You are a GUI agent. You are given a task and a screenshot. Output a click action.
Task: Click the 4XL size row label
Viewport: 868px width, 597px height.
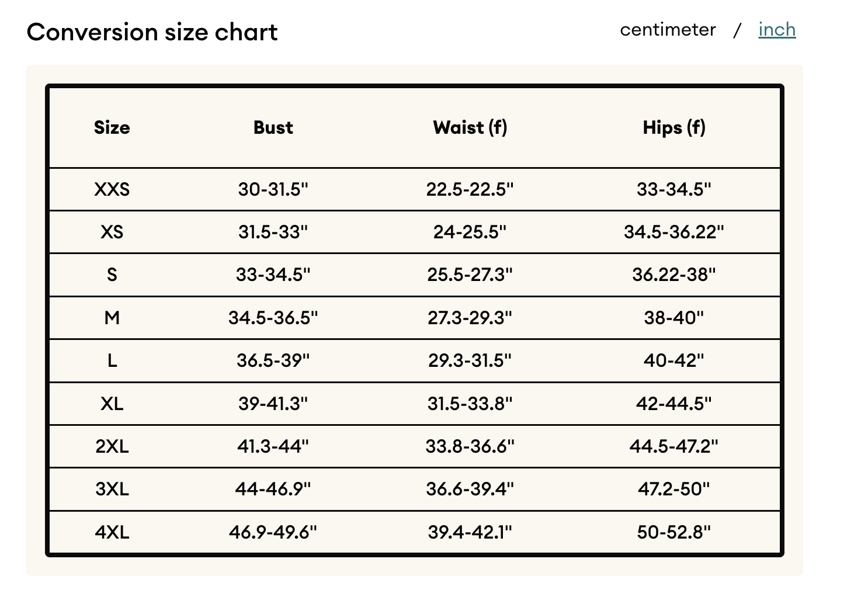[112, 532]
